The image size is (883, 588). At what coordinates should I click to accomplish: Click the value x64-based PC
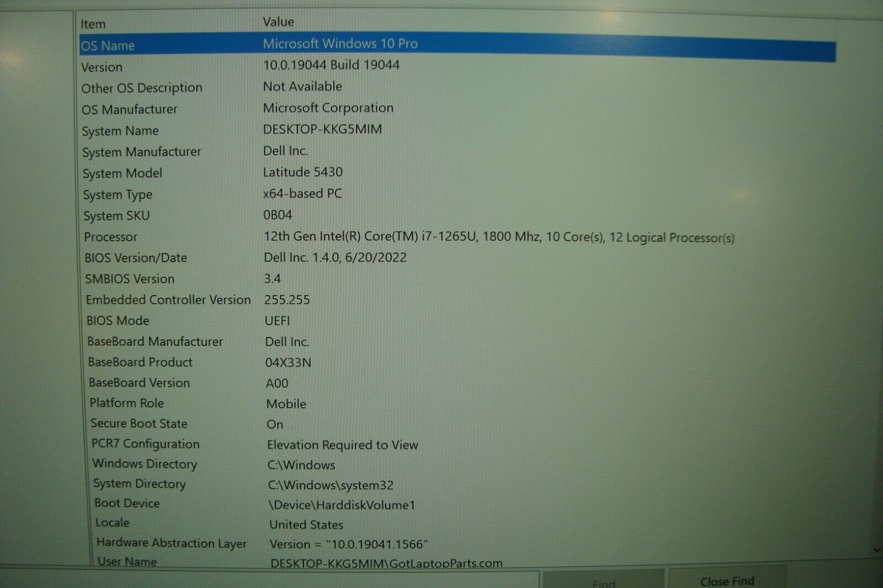302,194
